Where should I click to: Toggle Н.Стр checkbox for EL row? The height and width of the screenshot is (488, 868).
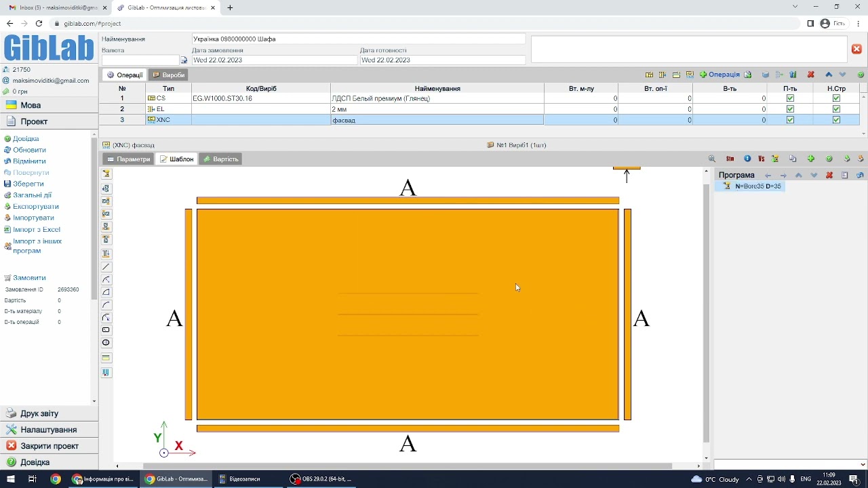click(x=836, y=109)
